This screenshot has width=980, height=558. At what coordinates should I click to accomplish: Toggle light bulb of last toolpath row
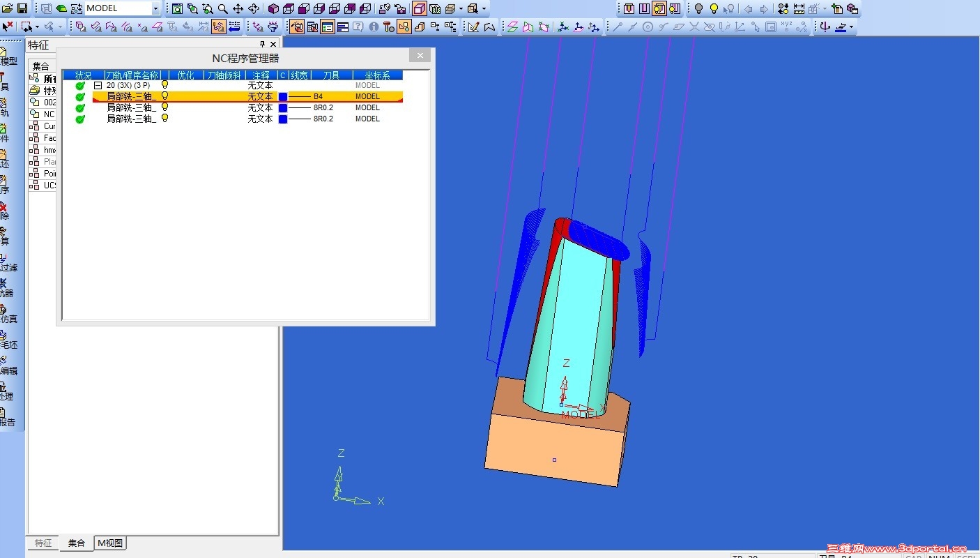[x=165, y=119]
